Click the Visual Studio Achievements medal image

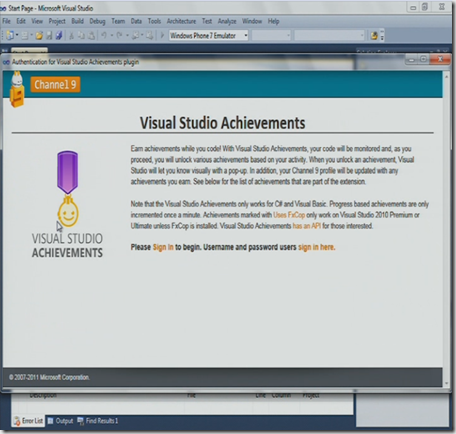(68, 189)
